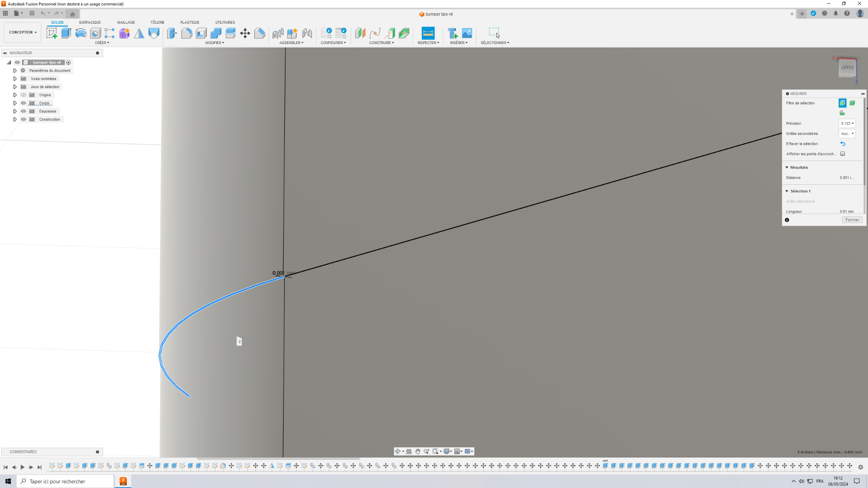Click the Insert canvas image icon

pyautogui.click(x=467, y=33)
